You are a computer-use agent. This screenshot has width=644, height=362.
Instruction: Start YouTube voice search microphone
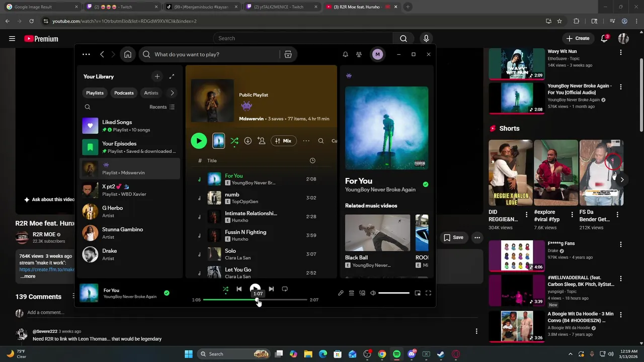pyautogui.click(x=426, y=38)
